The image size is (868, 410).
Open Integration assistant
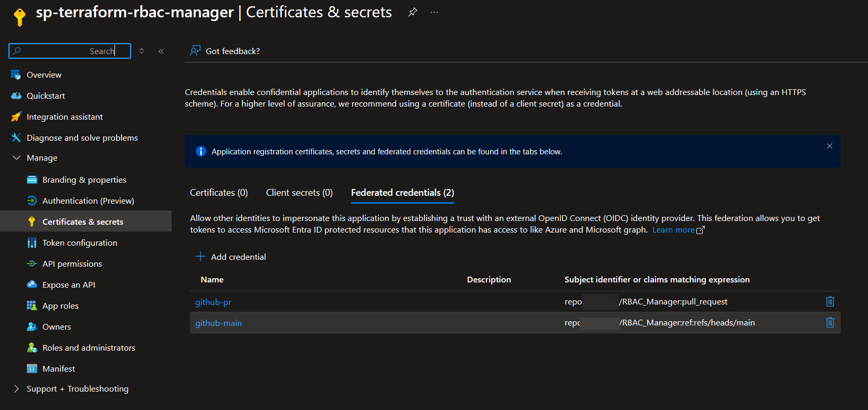tap(65, 117)
